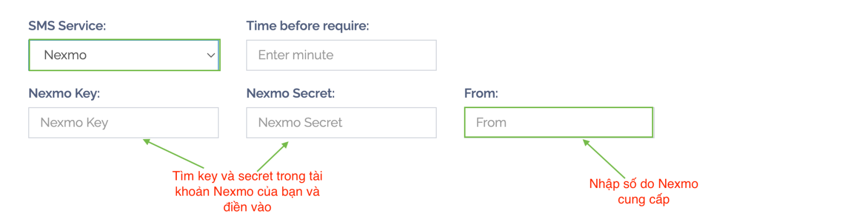The image size is (868, 219).
Task: Open the SMS Service dropdown showing Nexmo
Action: [124, 55]
